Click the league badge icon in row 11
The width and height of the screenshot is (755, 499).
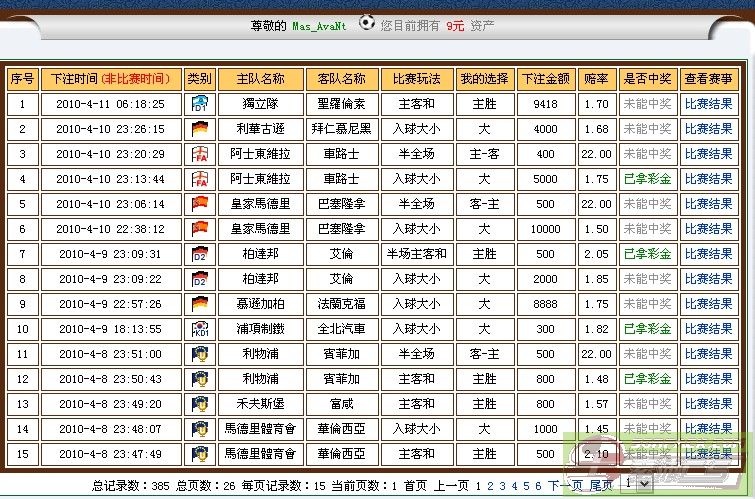click(x=200, y=353)
